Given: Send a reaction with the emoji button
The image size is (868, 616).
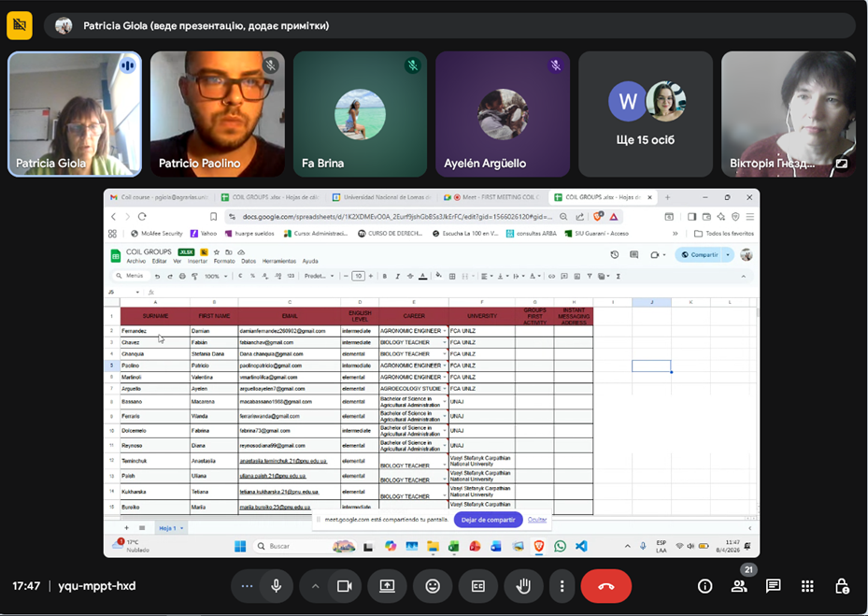Looking at the screenshot, I should pos(433,586).
